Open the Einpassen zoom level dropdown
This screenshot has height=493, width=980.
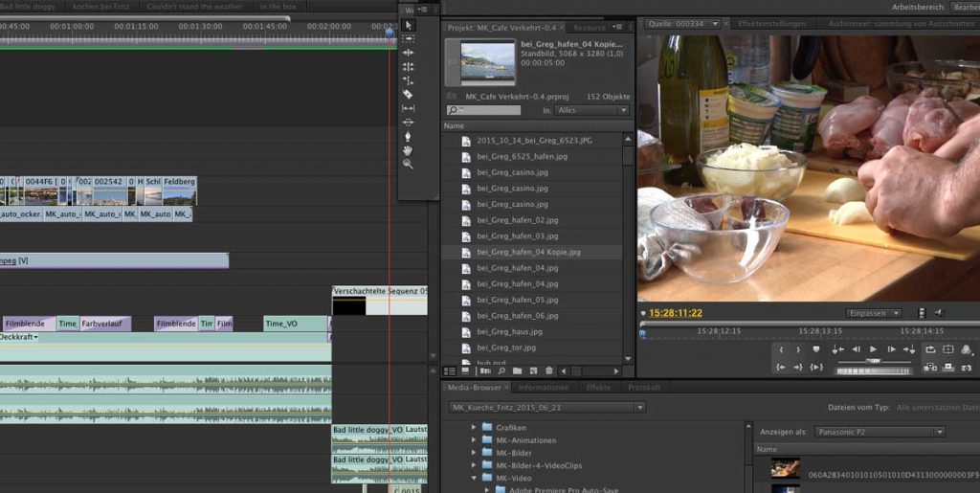point(874,313)
